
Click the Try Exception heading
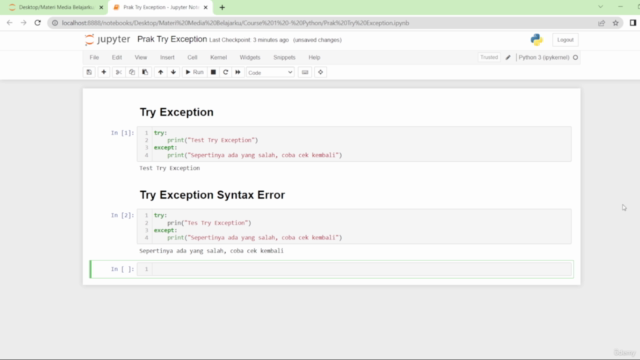pos(176,112)
